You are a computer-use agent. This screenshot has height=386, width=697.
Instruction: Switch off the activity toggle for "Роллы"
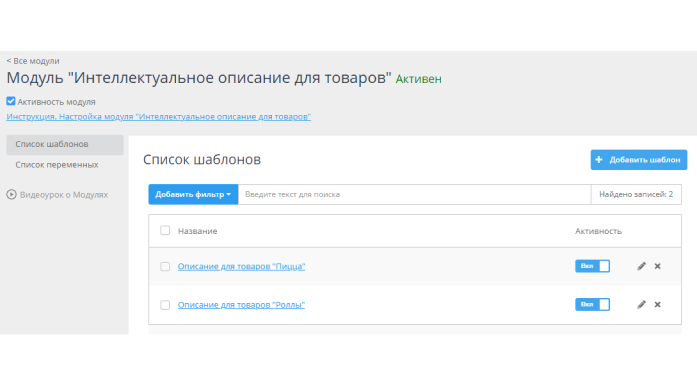(x=592, y=304)
